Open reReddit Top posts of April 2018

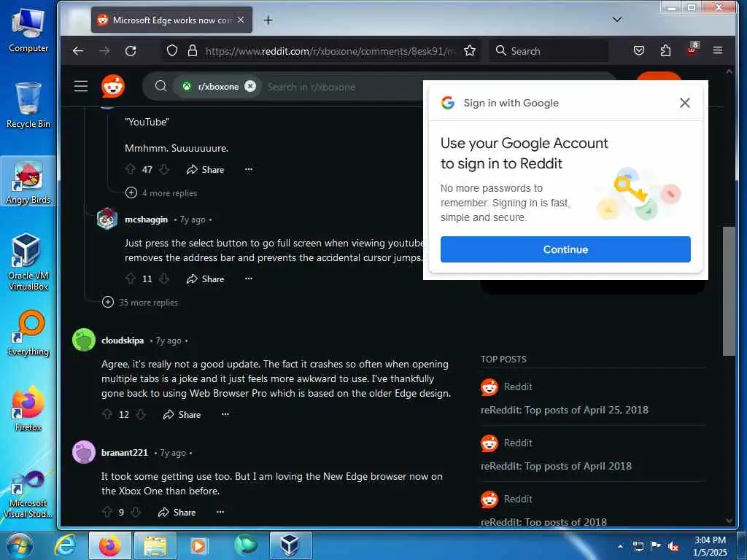(x=556, y=466)
